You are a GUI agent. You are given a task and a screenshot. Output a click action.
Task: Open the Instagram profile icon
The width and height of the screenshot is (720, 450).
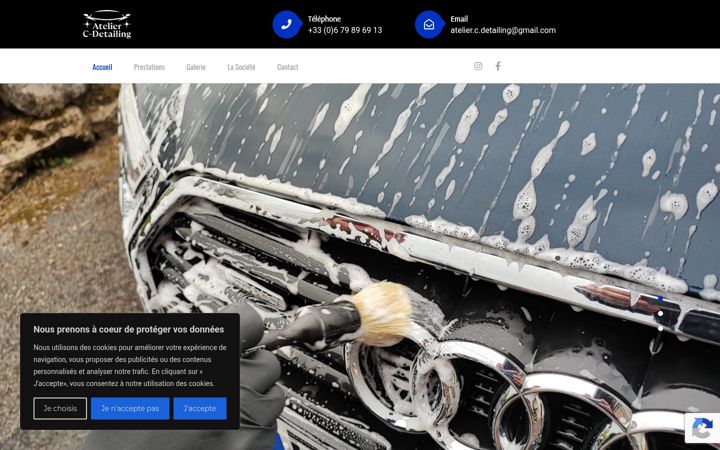click(x=478, y=66)
